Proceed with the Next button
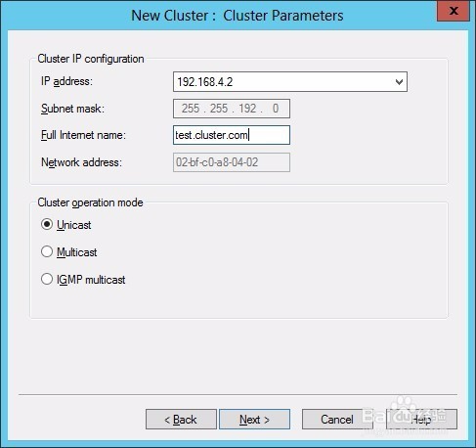The image size is (476, 448). (254, 420)
